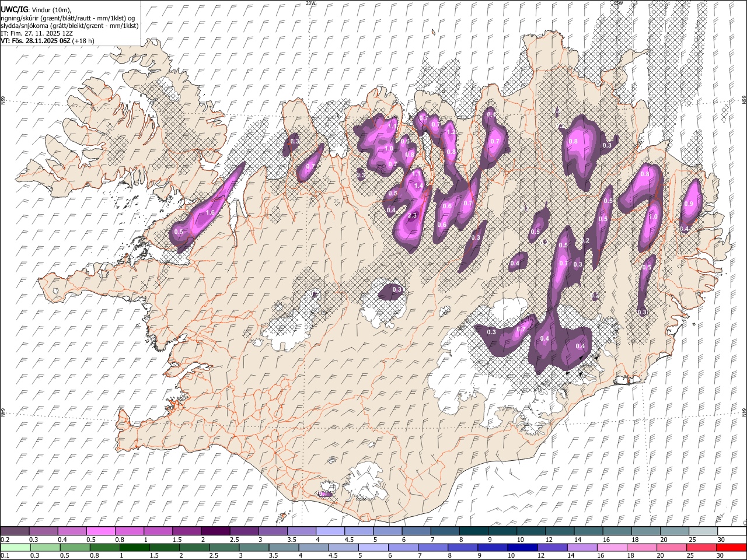Pick the dark teal swatch labeled 8, upper row

tap(473, 531)
